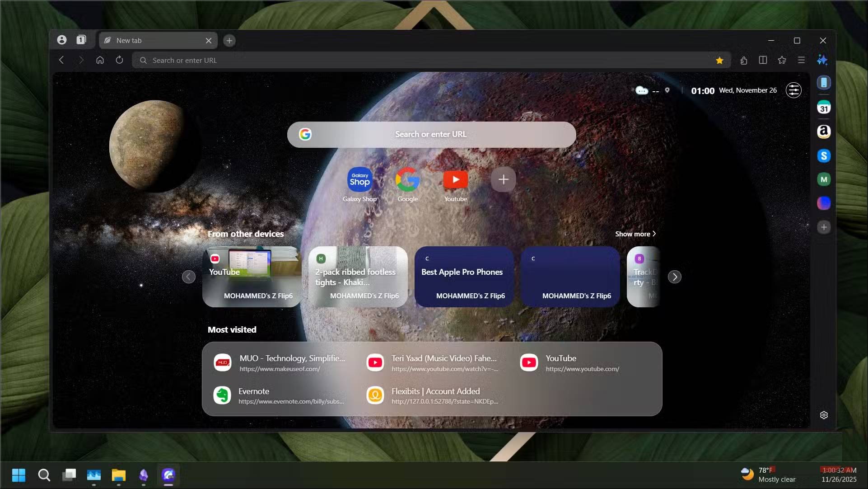868x489 pixels.
Task: Open Skype from the edge panel sidebar
Action: point(824,155)
